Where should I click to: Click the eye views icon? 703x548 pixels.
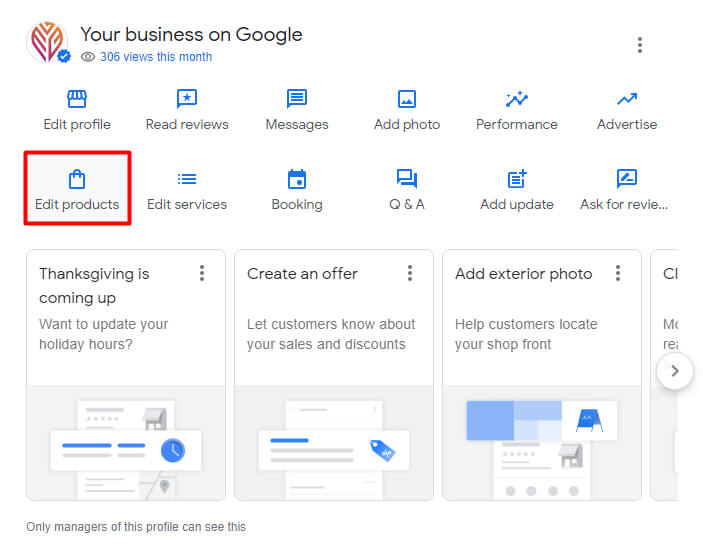click(88, 57)
